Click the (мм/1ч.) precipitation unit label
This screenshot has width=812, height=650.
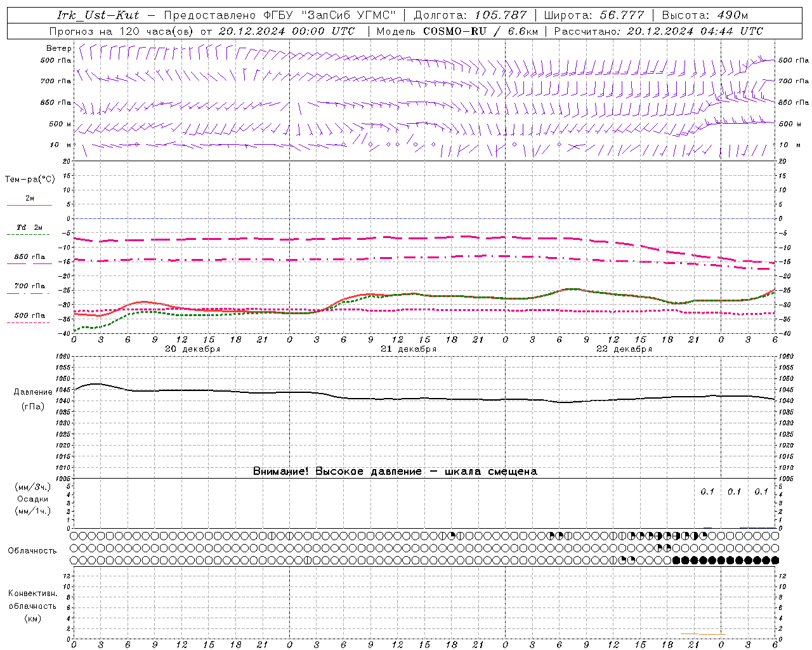33,511
